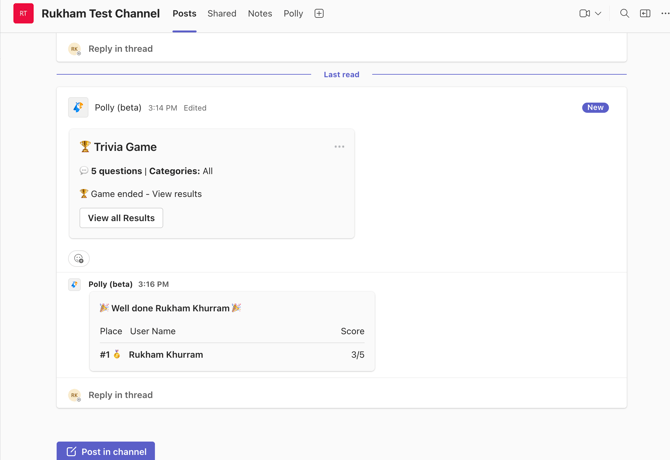Reply in thread on the top post

(120, 49)
